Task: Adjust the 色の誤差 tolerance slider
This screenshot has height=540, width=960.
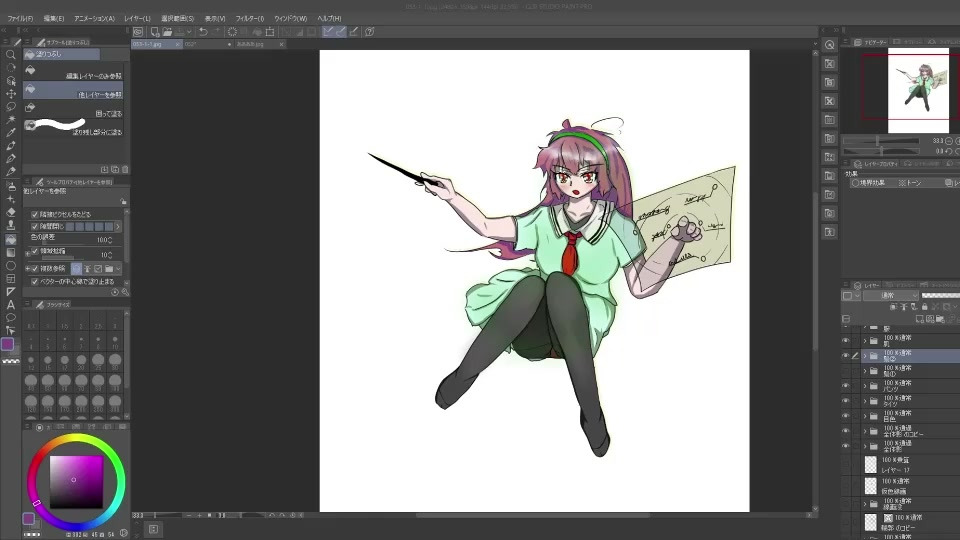Action: pyautogui.click(x=64, y=242)
